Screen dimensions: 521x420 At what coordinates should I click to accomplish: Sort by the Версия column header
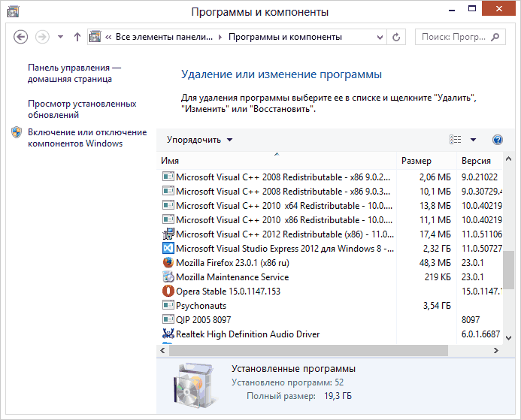coord(480,160)
